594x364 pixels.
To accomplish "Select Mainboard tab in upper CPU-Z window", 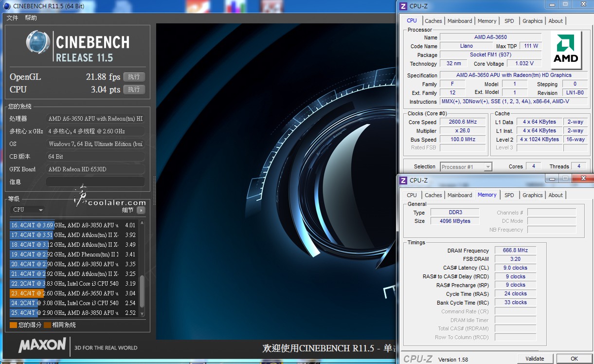I will (x=460, y=21).
